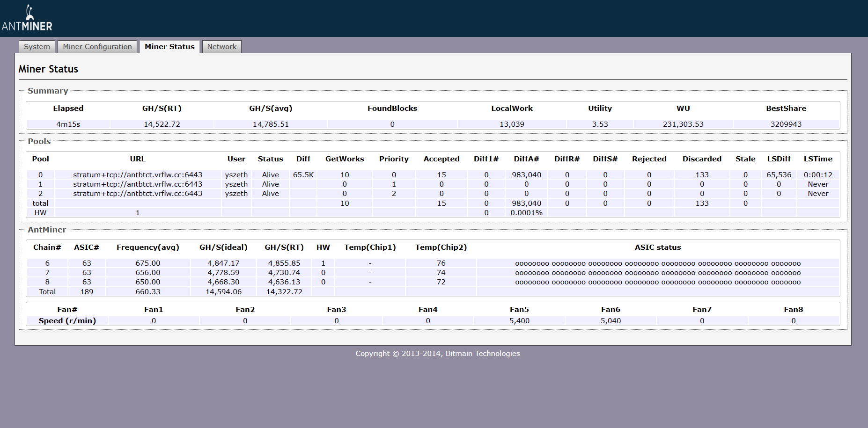The width and height of the screenshot is (868, 428).
Task: Click GH/S(RT) value 14,522.72
Action: click(162, 124)
